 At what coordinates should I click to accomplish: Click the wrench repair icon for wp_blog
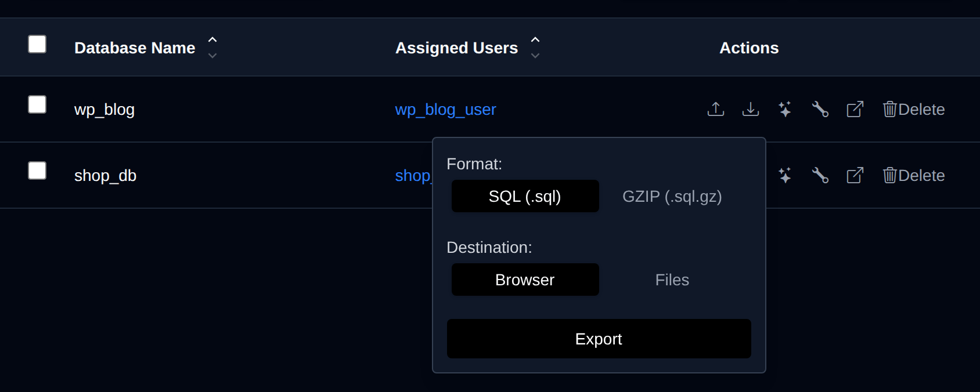pyautogui.click(x=820, y=109)
